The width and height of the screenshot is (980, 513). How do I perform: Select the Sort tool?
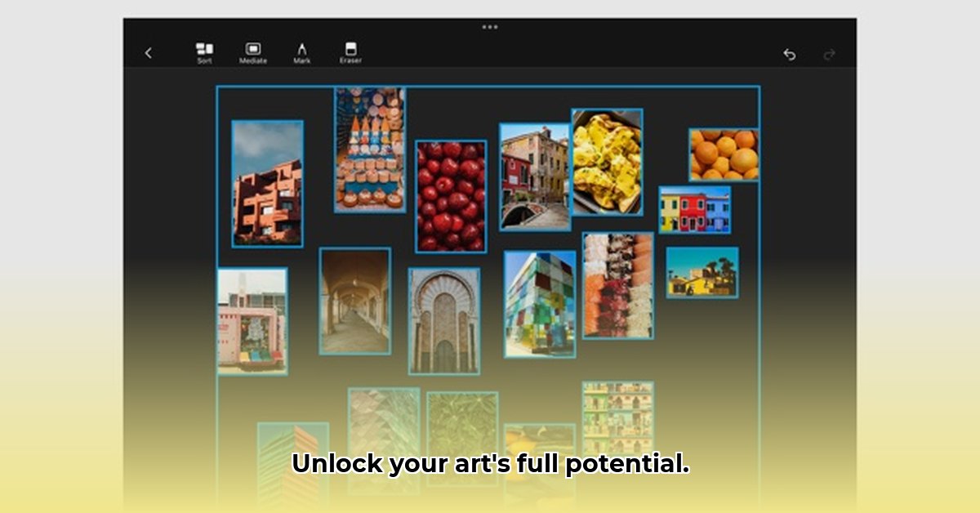point(204,53)
